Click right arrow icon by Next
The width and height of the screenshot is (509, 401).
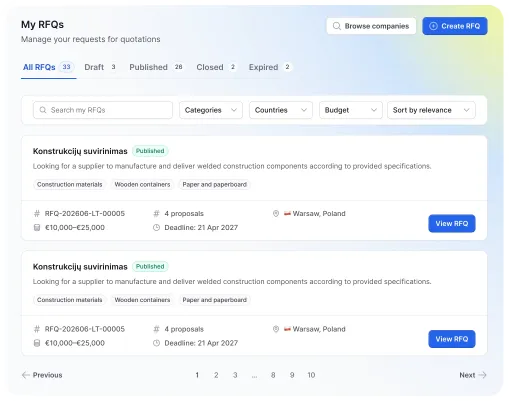pos(482,375)
